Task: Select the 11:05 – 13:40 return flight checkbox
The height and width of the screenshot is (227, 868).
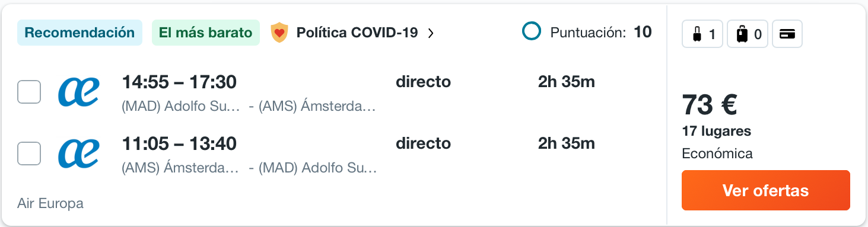Action: pyautogui.click(x=29, y=154)
